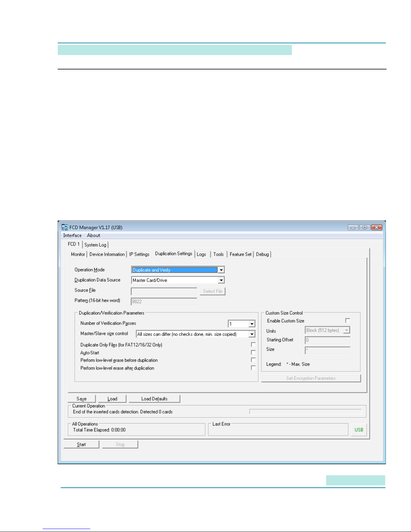Enable the Custom Size checkbox
Viewport: 411px width, 532px height.
click(347, 321)
